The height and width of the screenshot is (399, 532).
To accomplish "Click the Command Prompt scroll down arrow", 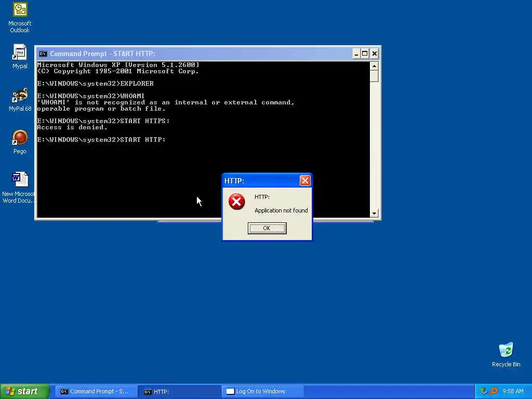I will click(374, 214).
